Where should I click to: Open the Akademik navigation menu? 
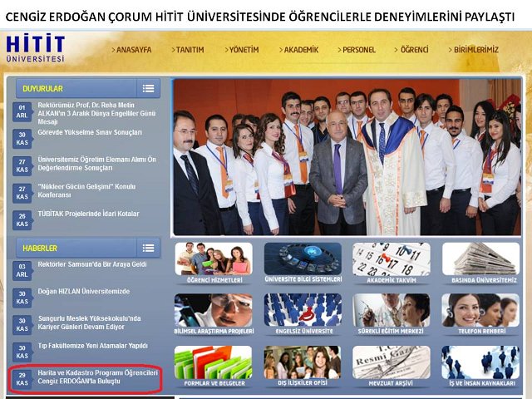point(299,50)
